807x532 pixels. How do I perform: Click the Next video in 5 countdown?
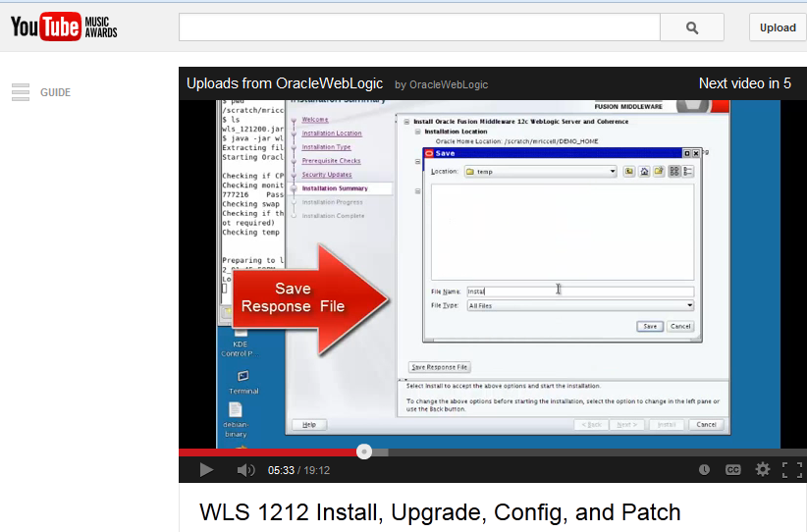[x=745, y=83]
